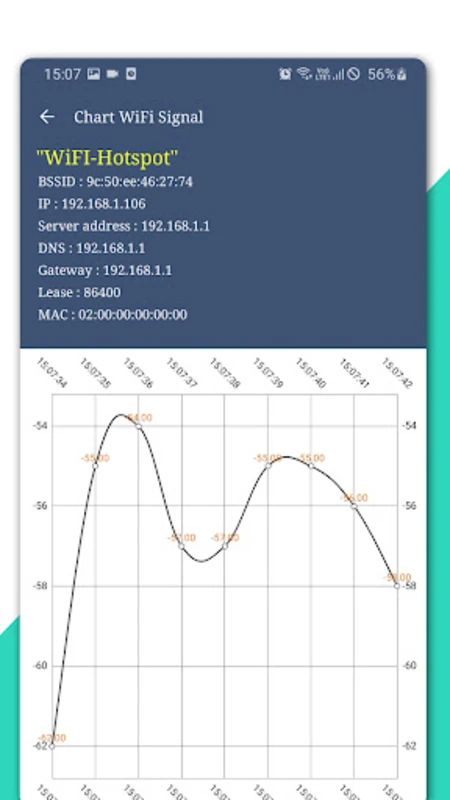Select the -58.00 final data point
Image resolution: width=450 pixels, height=800 pixels.
pyautogui.click(x=397, y=586)
